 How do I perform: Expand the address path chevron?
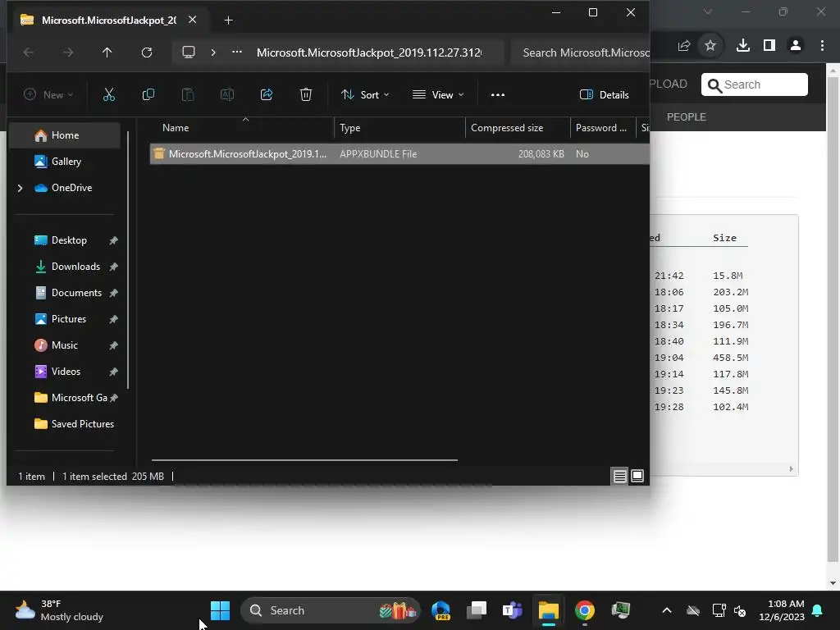coord(213,52)
